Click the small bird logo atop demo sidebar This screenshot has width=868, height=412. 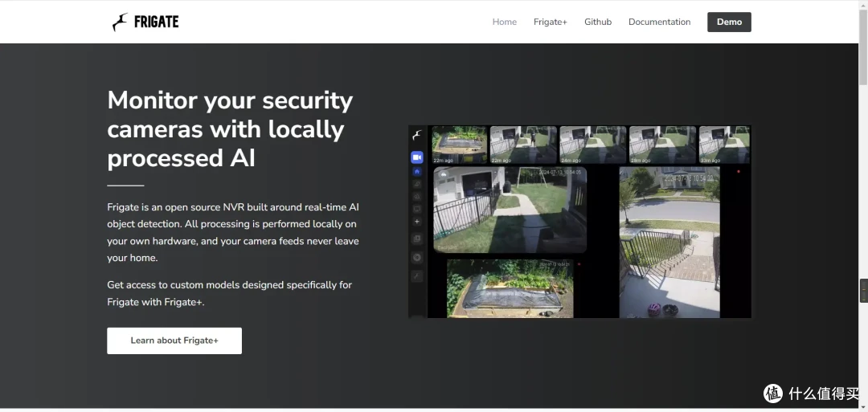417,136
